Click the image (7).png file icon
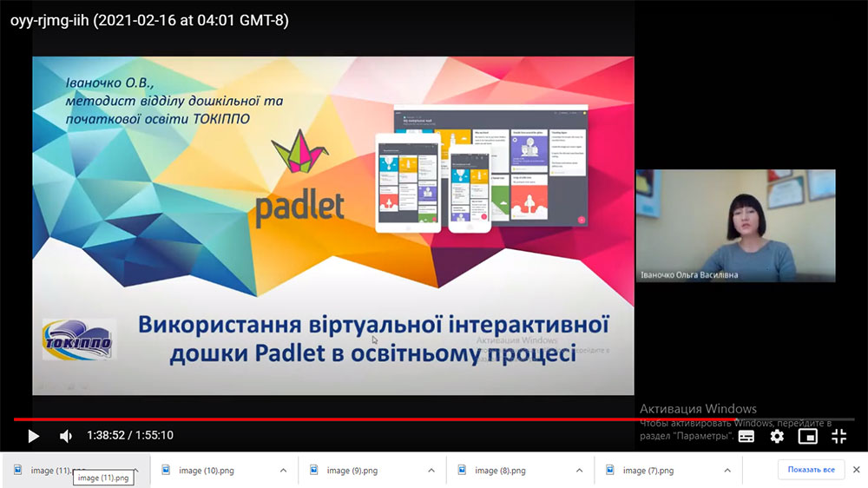The image size is (868, 488). [x=609, y=470]
